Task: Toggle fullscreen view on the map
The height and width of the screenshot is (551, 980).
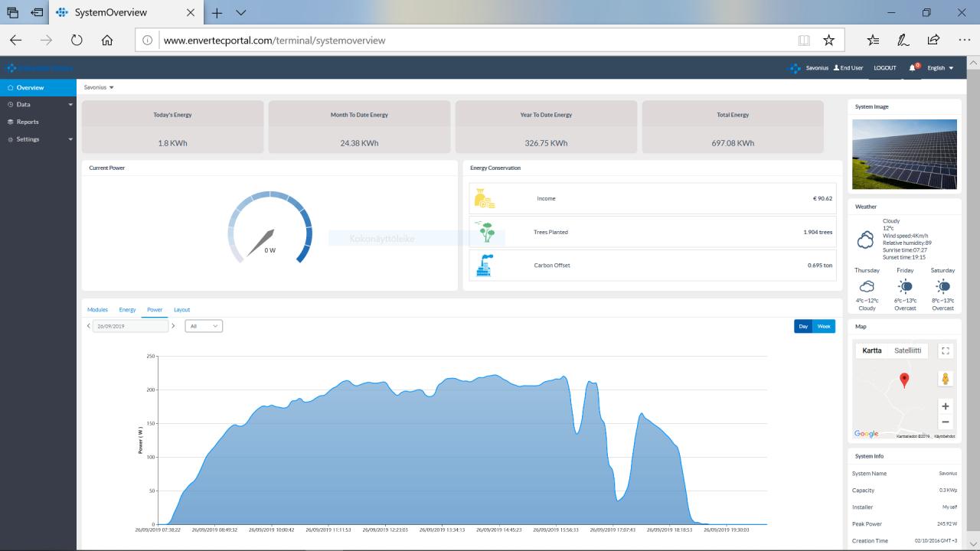Action: pyautogui.click(x=946, y=351)
